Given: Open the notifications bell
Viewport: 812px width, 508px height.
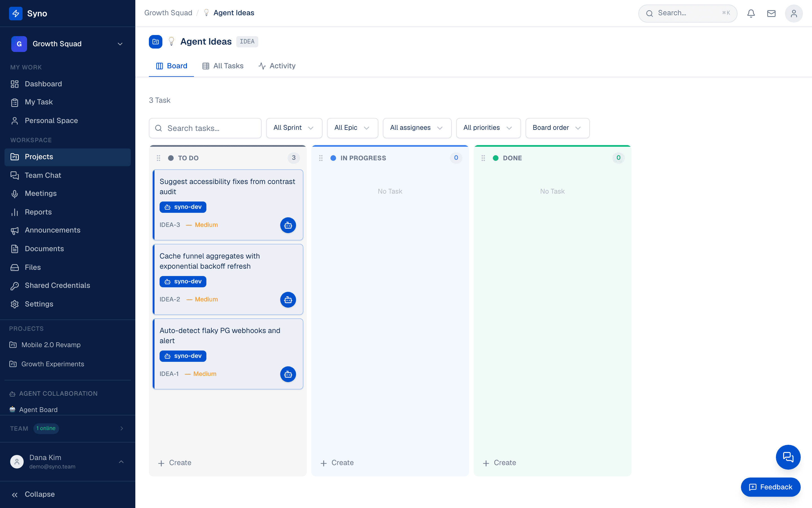Looking at the screenshot, I should [751, 14].
